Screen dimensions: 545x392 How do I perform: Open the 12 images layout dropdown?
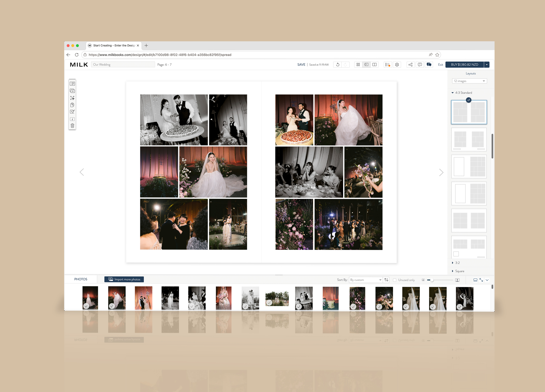click(x=469, y=81)
